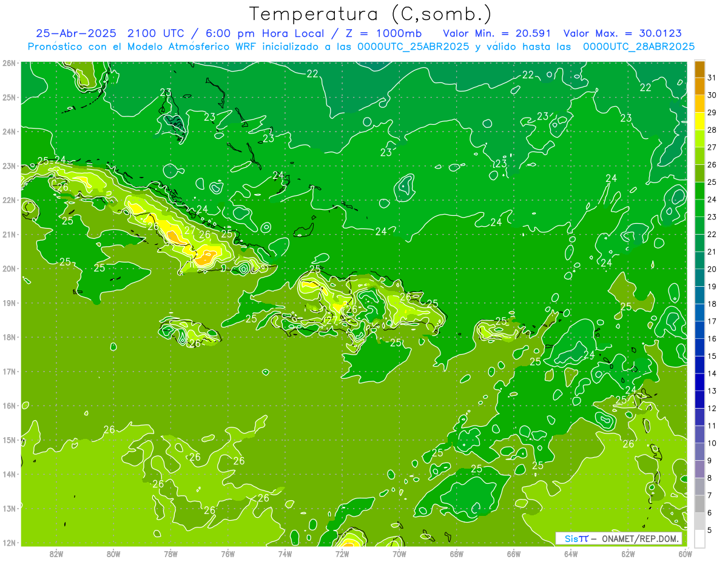Click the orange swatch above the 31 label

point(699,69)
